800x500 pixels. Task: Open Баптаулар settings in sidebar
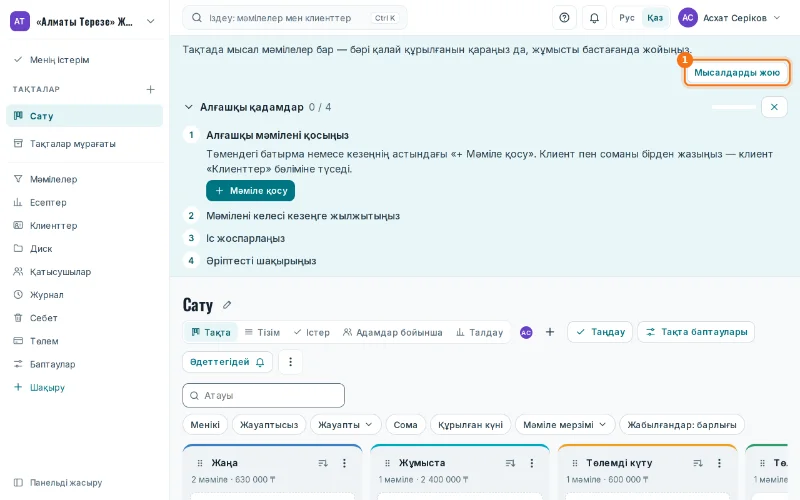[x=85, y=364]
